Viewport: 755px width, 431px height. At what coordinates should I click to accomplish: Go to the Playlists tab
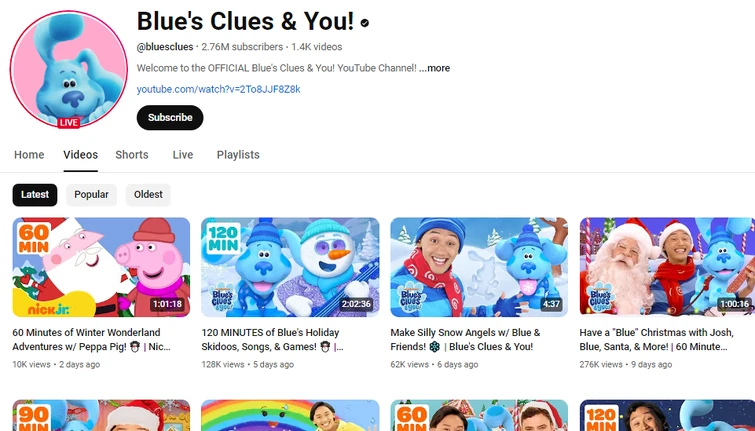pos(238,155)
